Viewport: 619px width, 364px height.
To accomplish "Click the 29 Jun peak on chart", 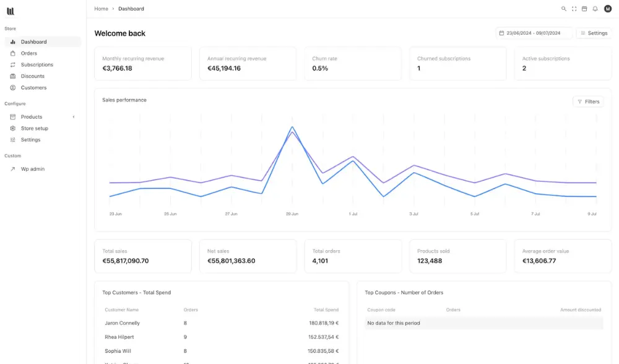I will click(x=292, y=128).
